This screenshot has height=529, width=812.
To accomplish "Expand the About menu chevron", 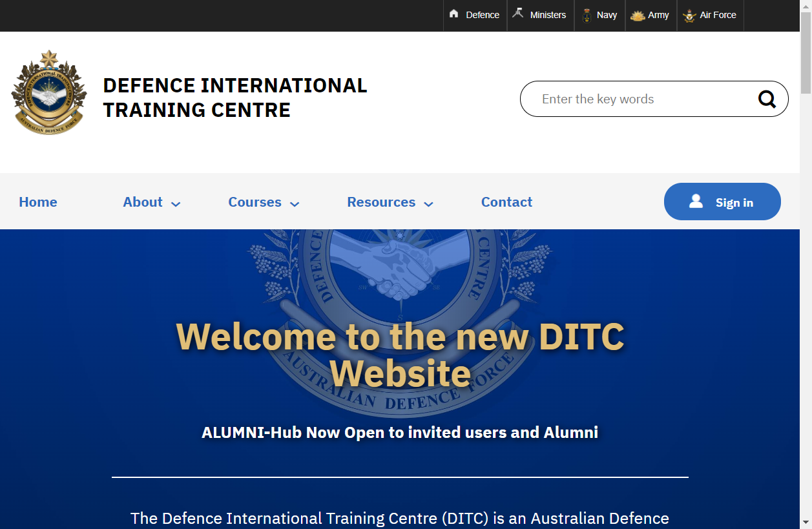I will pos(176,203).
